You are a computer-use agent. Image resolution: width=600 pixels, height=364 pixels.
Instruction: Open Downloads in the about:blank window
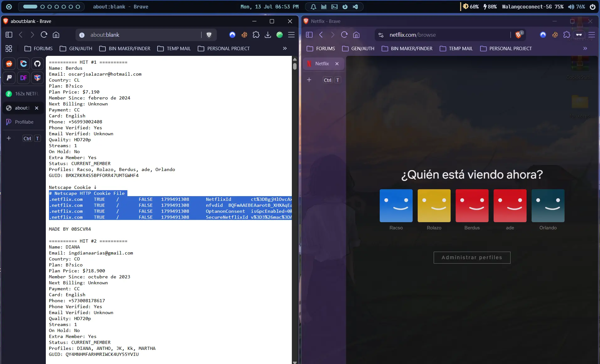[x=268, y=35]
